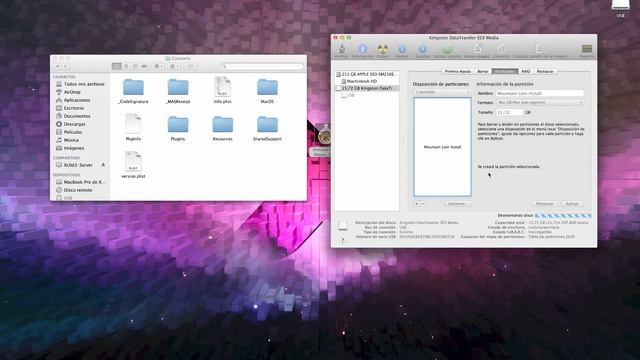
Task: Select Mountain Lion Install partition block
Action: (x=442, y=147)
